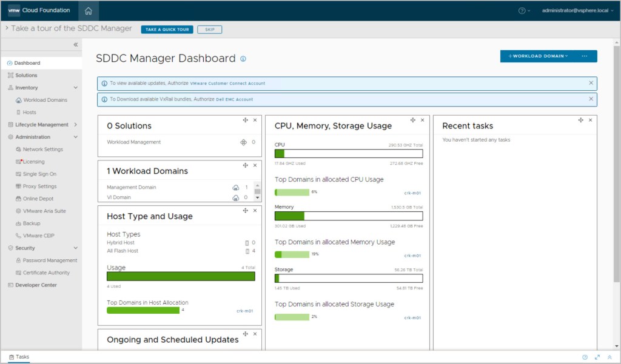The height and width of the screenshot is (364, 621).
Task: Click the Take a Quick Tour button
Action: [x=167, y=30]
